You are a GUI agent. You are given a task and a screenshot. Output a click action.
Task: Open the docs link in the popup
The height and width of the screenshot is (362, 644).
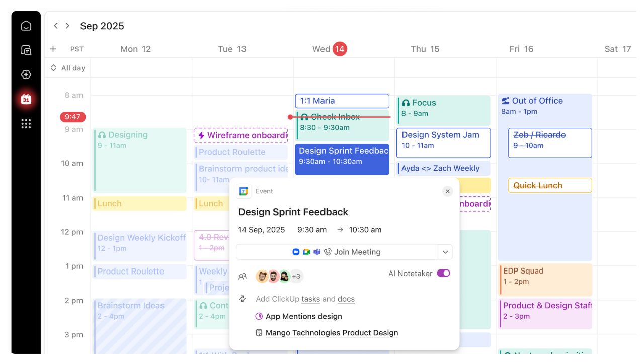tap(346, 299)
